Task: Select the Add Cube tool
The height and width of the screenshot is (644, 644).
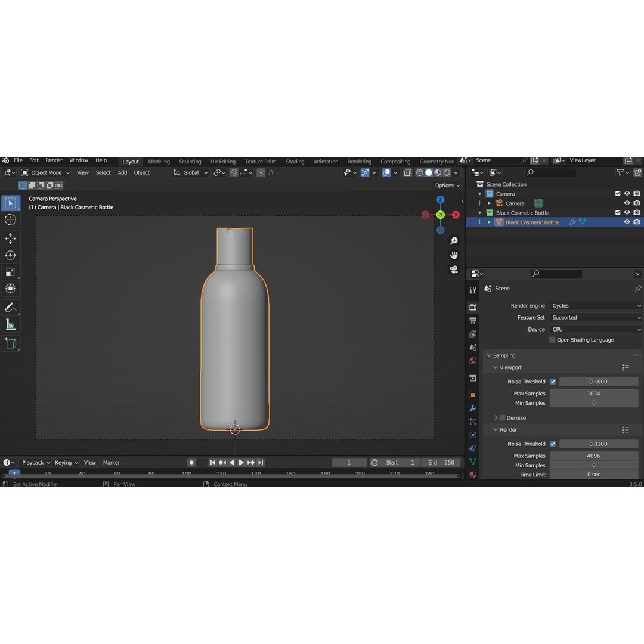Action: click(x=11, y=343)
